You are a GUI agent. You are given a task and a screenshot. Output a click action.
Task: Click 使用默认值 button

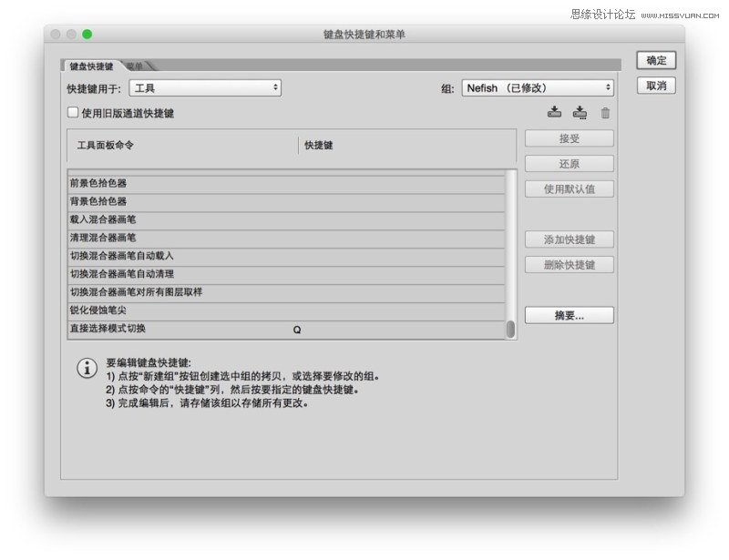coord(569,188)
